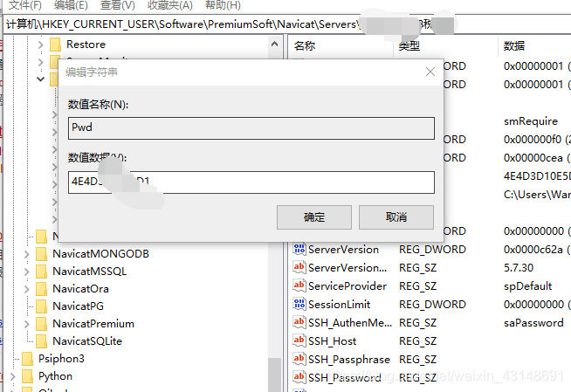571x392 pixels.
Task: Click the SessionLimit DWORD value icon
Action: pos(299,304)
